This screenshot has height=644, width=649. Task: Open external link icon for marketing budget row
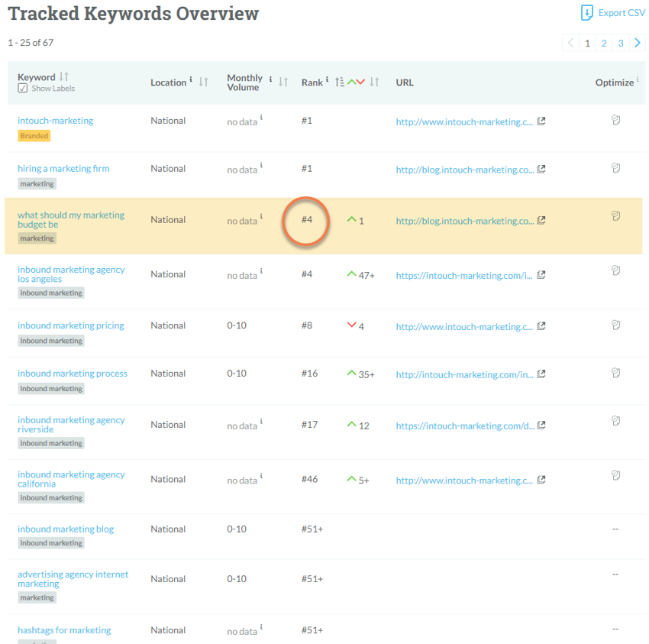(x=541, y=220)
